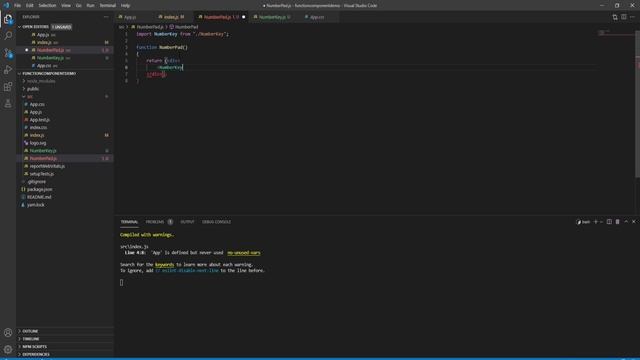
Task: Open the Search view in activity bar
Action: click(x=8, y=36)
